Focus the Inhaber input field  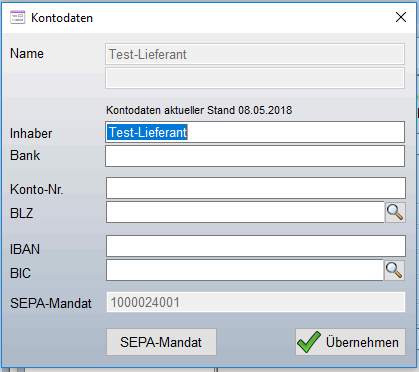pos(255,132)
